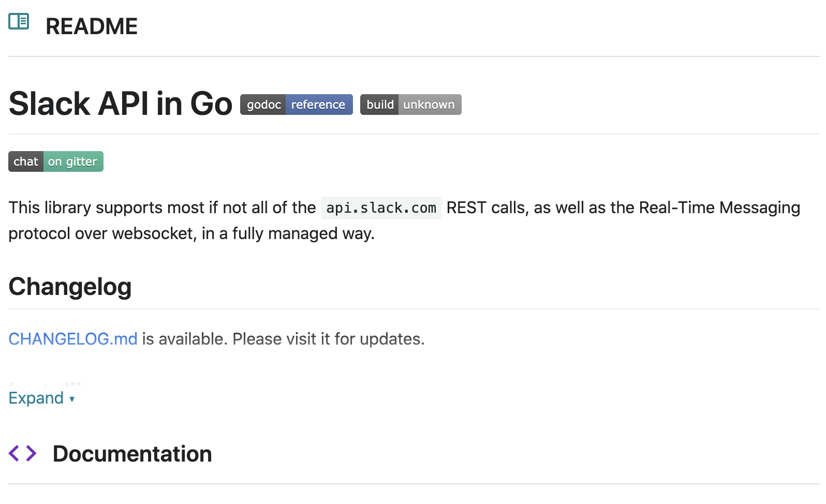
Task: Click the Documentation section heading
Action: coord(132,454)
